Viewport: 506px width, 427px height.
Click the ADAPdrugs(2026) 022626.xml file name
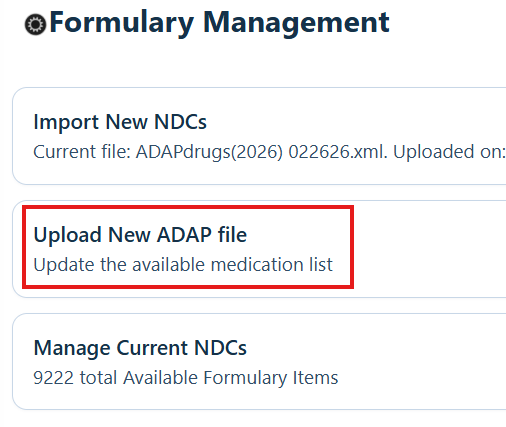click(259, 152)
